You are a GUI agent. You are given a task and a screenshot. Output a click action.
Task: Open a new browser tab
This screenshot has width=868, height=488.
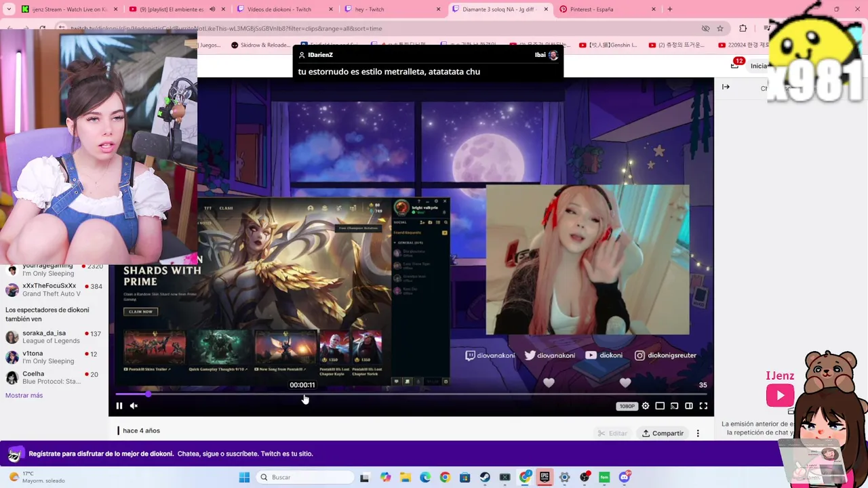[x=670, y=9]
